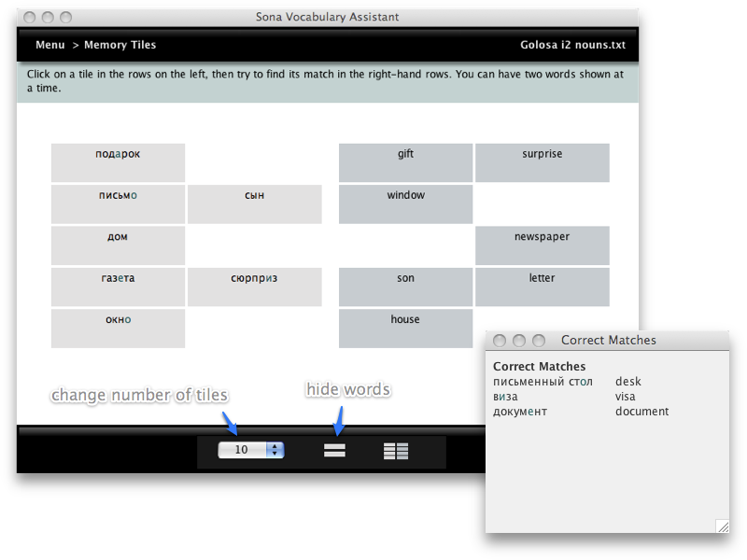Click the son tile
Screen dimensions: 747x560
pos(405,287)
